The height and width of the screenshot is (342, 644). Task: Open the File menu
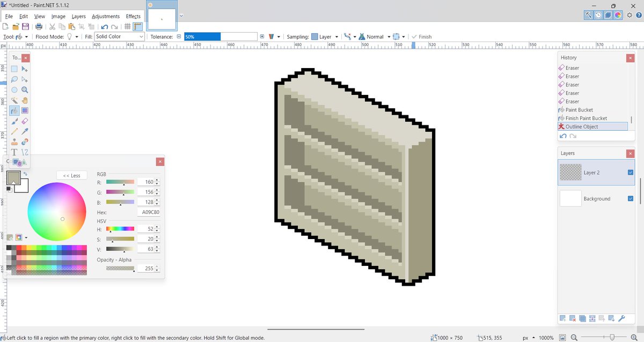tap(9, 16)
